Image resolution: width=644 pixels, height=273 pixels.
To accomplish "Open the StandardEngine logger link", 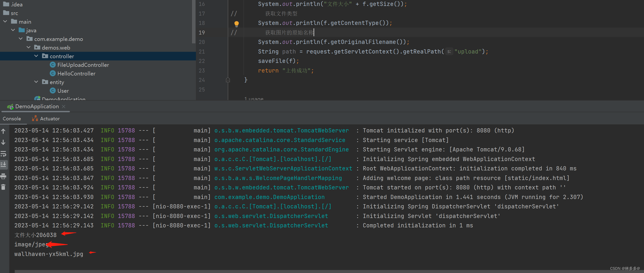I will (x=281, y=149).
